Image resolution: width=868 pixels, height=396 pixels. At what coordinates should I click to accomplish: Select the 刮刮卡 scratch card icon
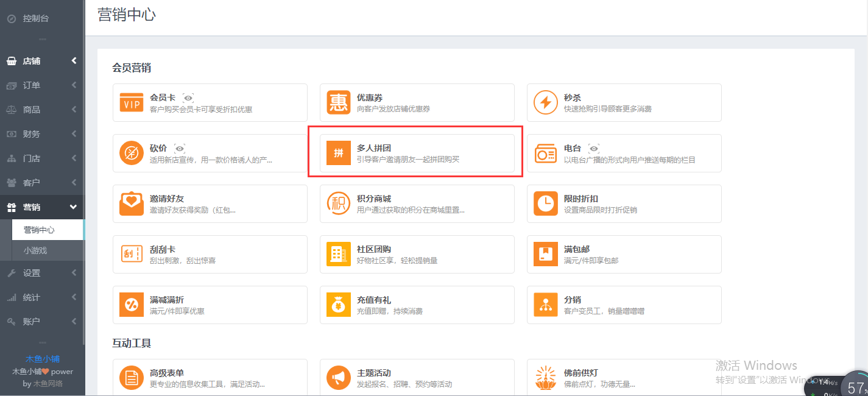[x=132, y=253]
